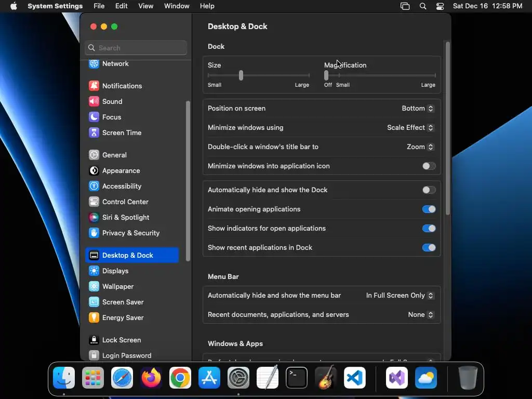This screenshot has height=399, width=532.
Task: Click the date and time in menu bar
Action: click(x=487, y=6)
